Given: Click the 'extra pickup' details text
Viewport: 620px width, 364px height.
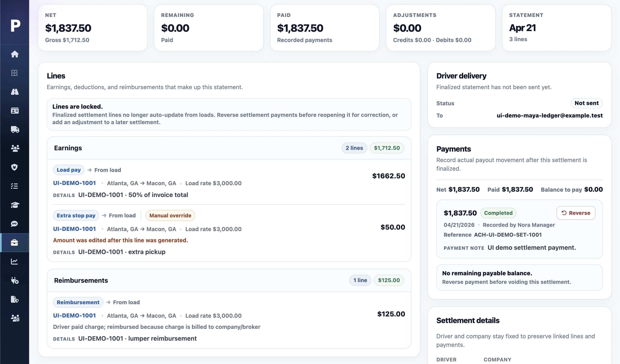Looking at the screenshot, I should coord(147,252).
